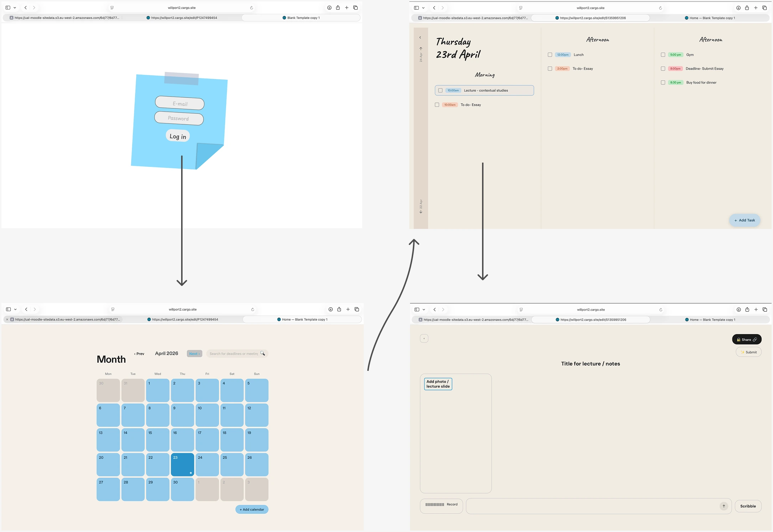Check the Deadline- Submit Essay box
The height and width of the screenshot is (532, 773).
663,69
